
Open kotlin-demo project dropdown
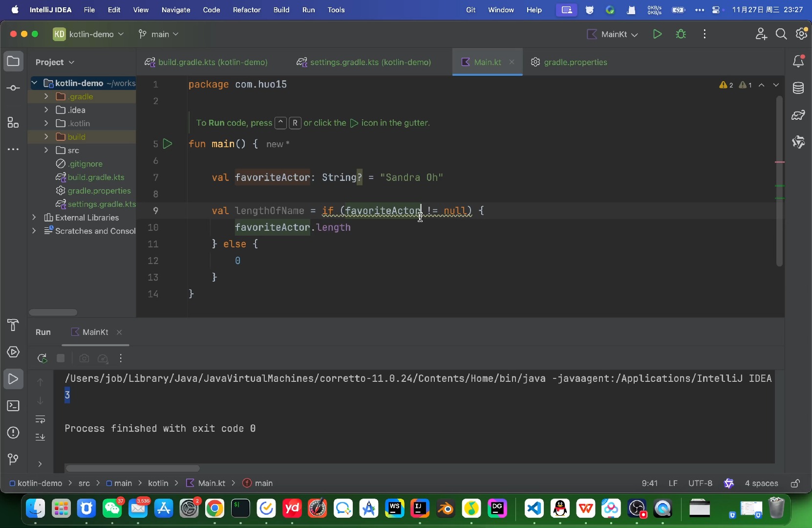[x=88, y=34]
